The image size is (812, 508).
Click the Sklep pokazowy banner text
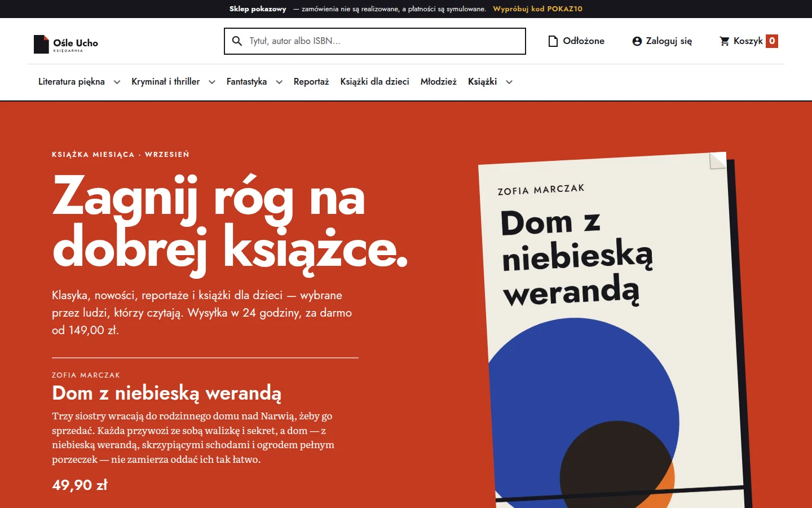[x=258, y=9]
